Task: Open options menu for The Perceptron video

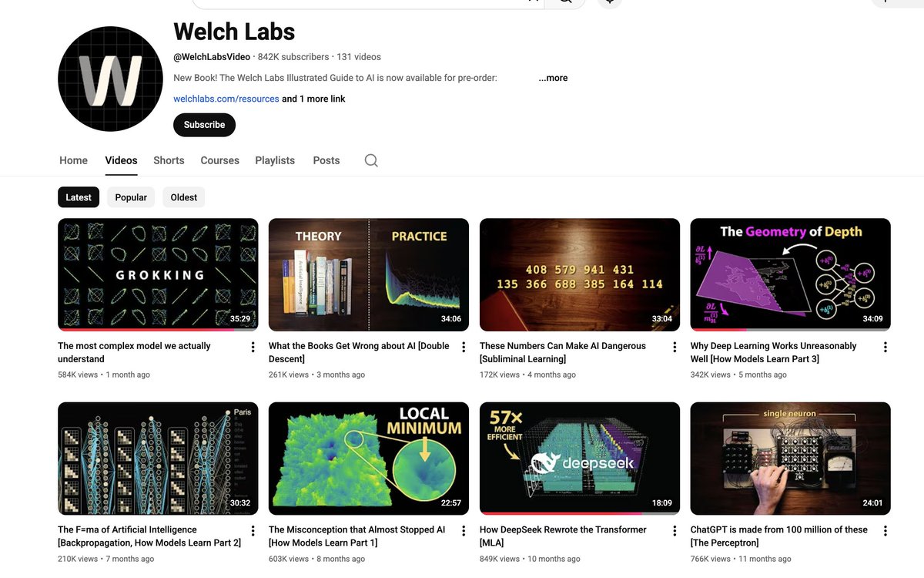Action: click(885, 531)
